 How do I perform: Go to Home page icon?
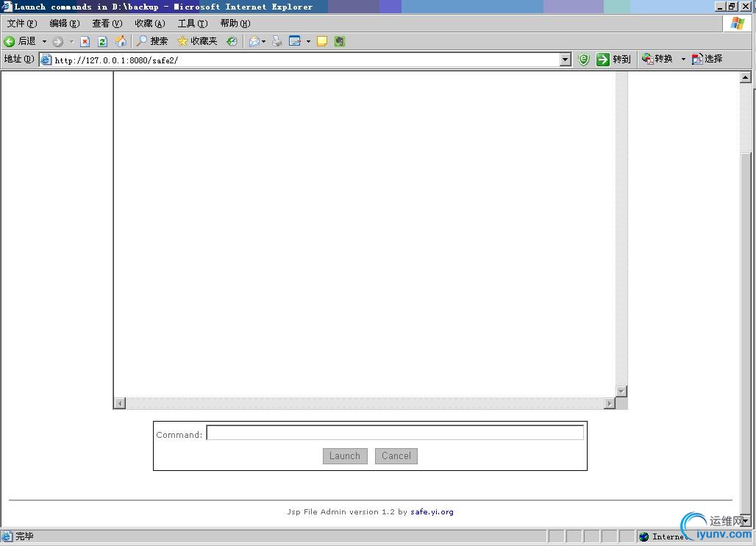pos(121,41)
